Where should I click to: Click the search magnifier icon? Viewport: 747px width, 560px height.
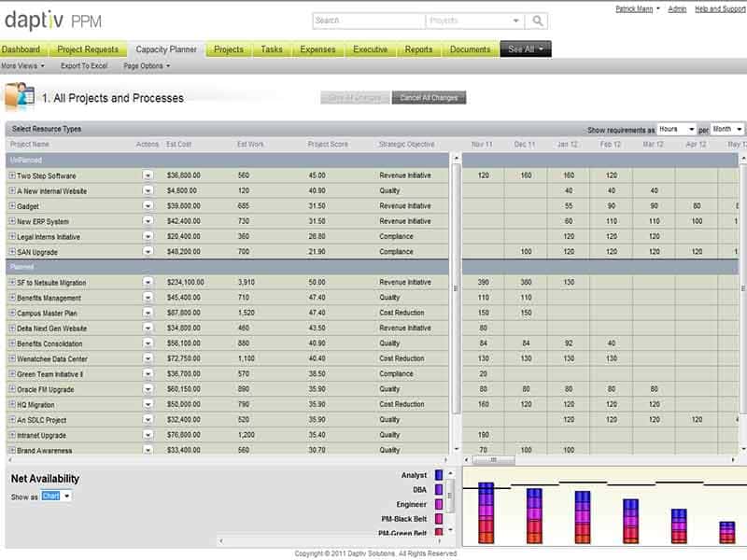(x=539, y=21)
